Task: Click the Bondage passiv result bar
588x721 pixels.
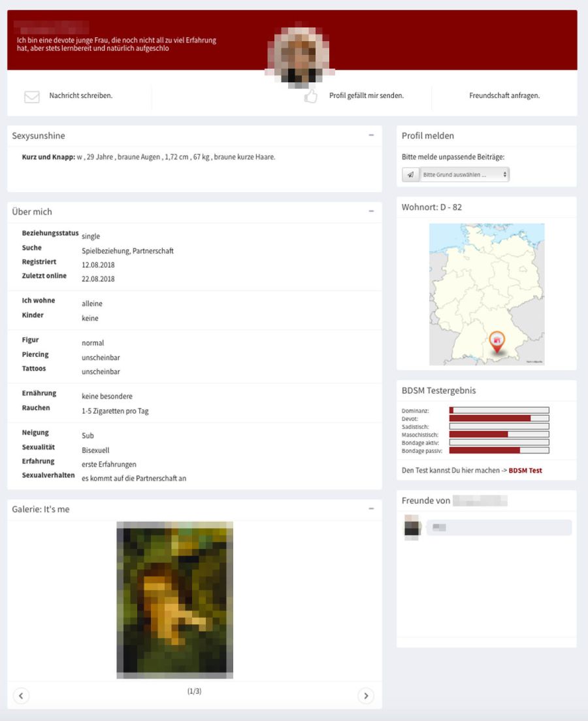Action: tap(498, 450)
